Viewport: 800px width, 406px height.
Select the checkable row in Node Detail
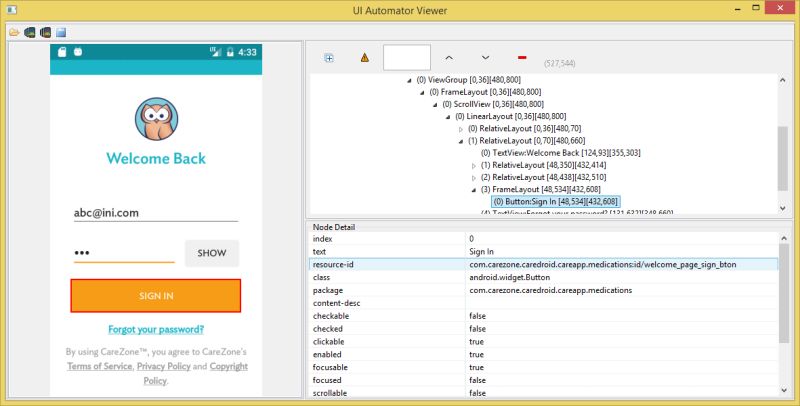coord(543,316)
